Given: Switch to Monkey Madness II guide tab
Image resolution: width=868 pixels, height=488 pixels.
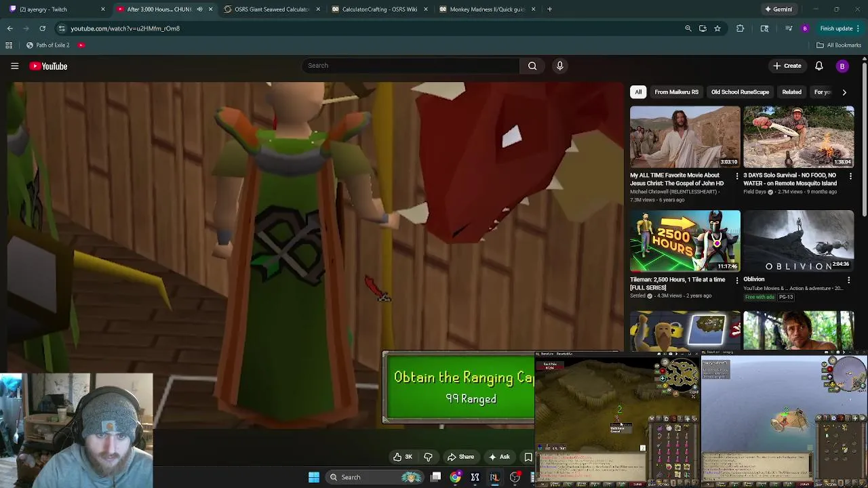Looking at the screenshot, I should 488,9.
